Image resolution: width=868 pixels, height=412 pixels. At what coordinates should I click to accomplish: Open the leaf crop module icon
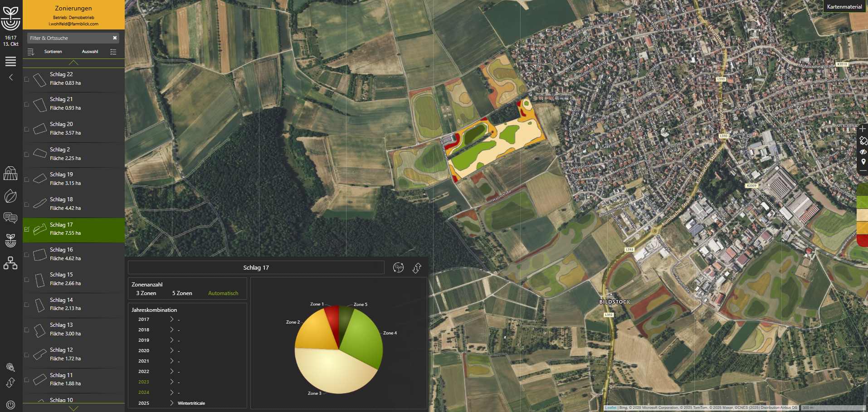click(x=10, y=196)
